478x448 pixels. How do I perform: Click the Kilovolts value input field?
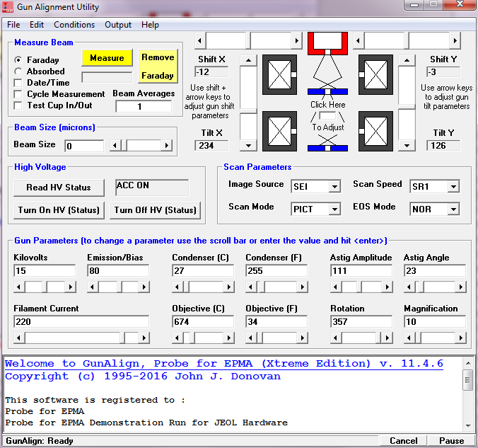(45, 270)
